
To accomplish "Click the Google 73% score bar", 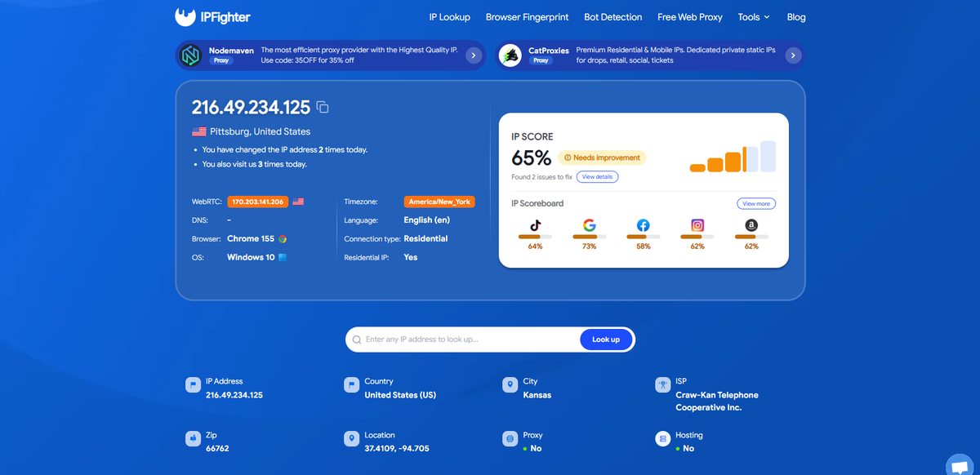I will (589, 237).
